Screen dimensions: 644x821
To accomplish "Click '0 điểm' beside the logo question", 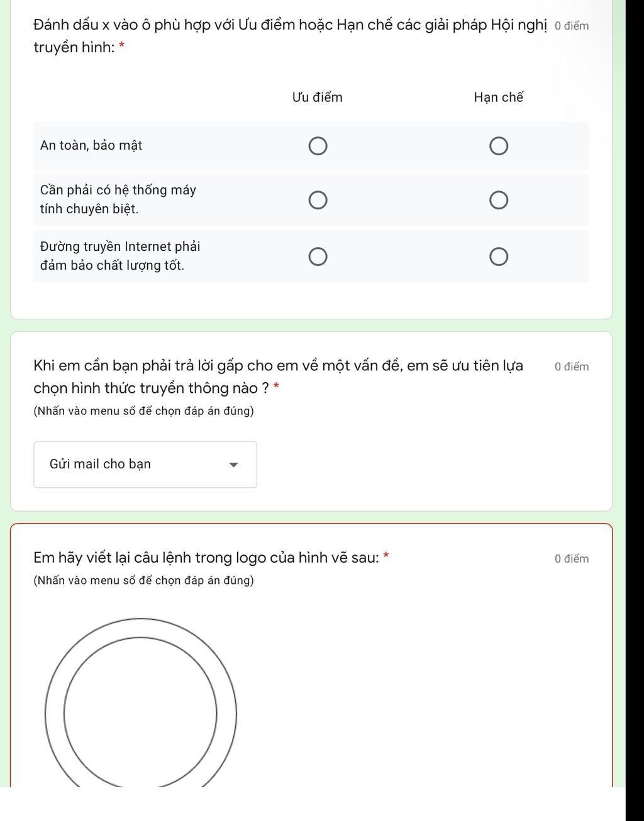I will click(x=572, y=559).
